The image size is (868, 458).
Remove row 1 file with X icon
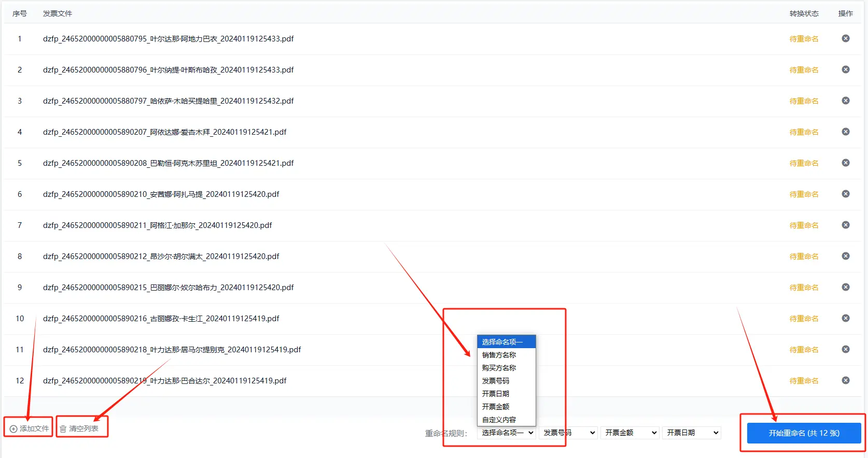coord(845,38)
